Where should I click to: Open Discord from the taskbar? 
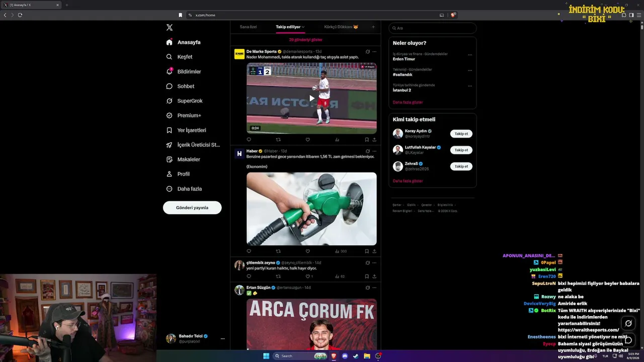click(x=345, y=356)
